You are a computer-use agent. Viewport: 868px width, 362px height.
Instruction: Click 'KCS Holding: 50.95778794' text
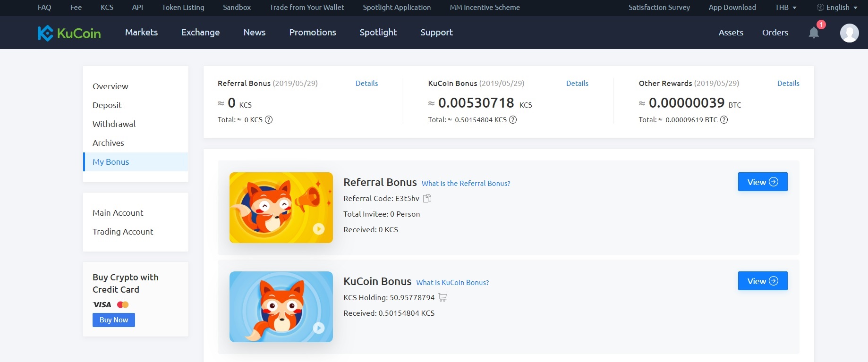click(x=389, y=298)
